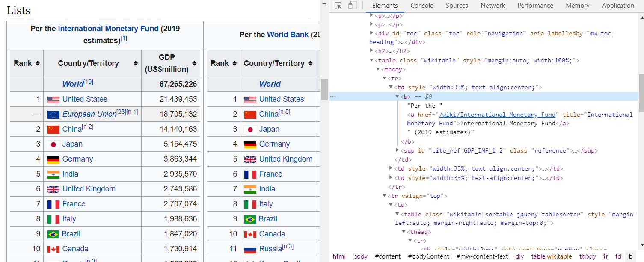Collapse the wikitable sortable jquery-tablesorter node

click(397, 214)
